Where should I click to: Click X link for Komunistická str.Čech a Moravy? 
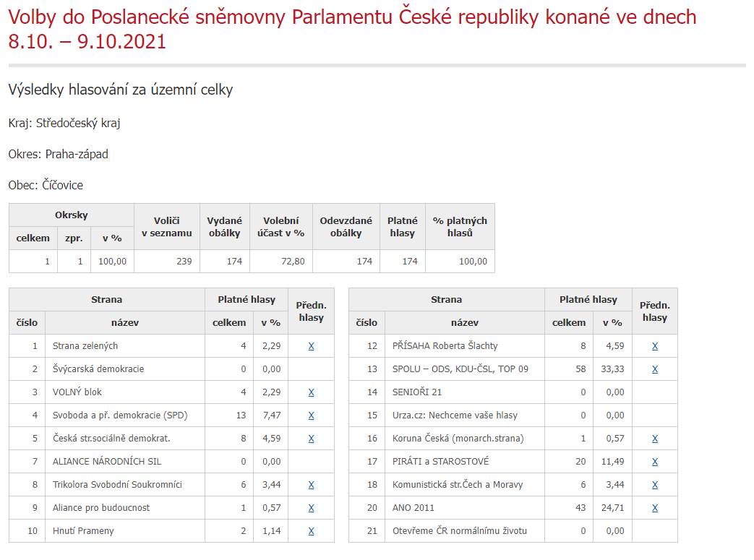[654, 485]
